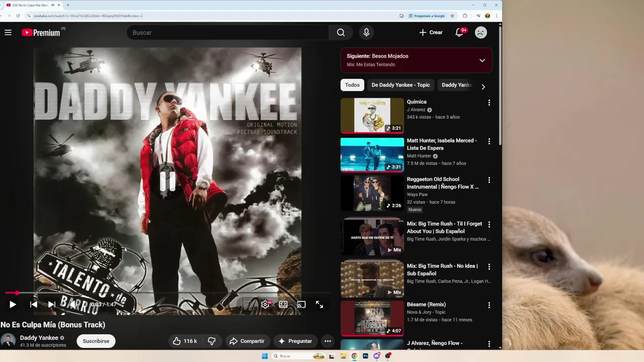This screenshot has width=644, height=362.
Task: Toggle theater mode view
Action: 283,304
